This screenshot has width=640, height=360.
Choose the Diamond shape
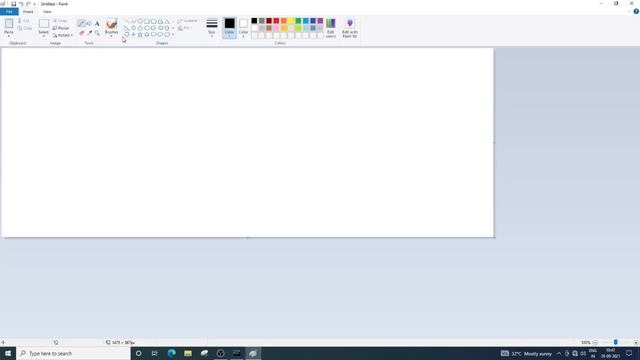(133, 28)
